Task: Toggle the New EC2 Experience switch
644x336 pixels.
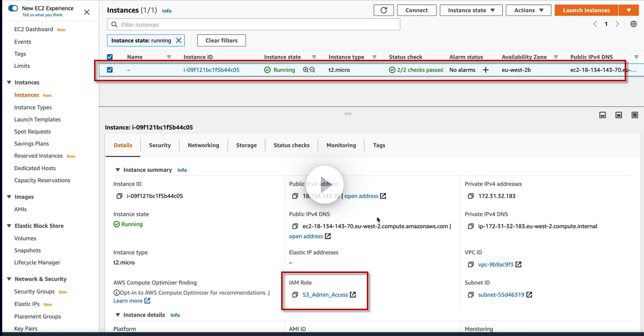Action: click(x=13, y=8)
